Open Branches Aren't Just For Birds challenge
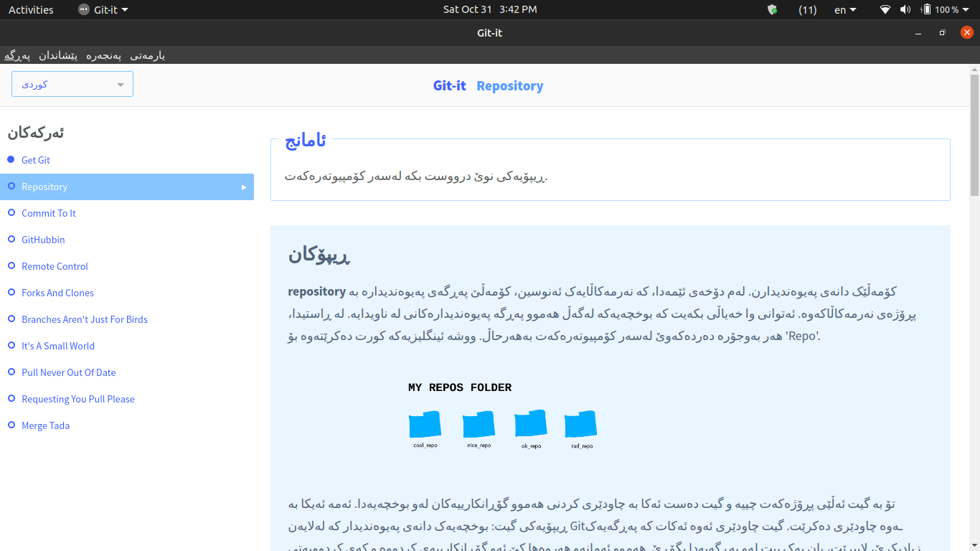Image resolution: width=980 pixels, height=551 pixels. click(85, 319)
